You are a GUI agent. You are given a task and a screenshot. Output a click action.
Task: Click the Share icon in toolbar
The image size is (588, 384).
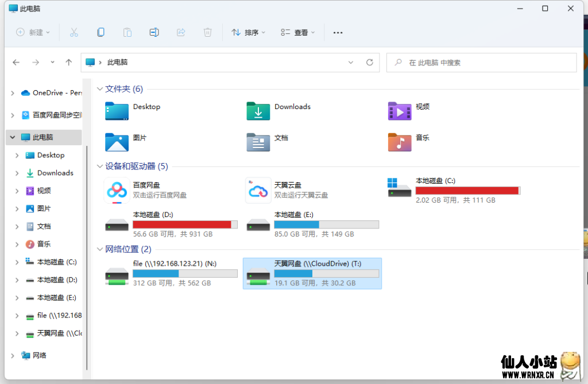(x=181, y=33)
